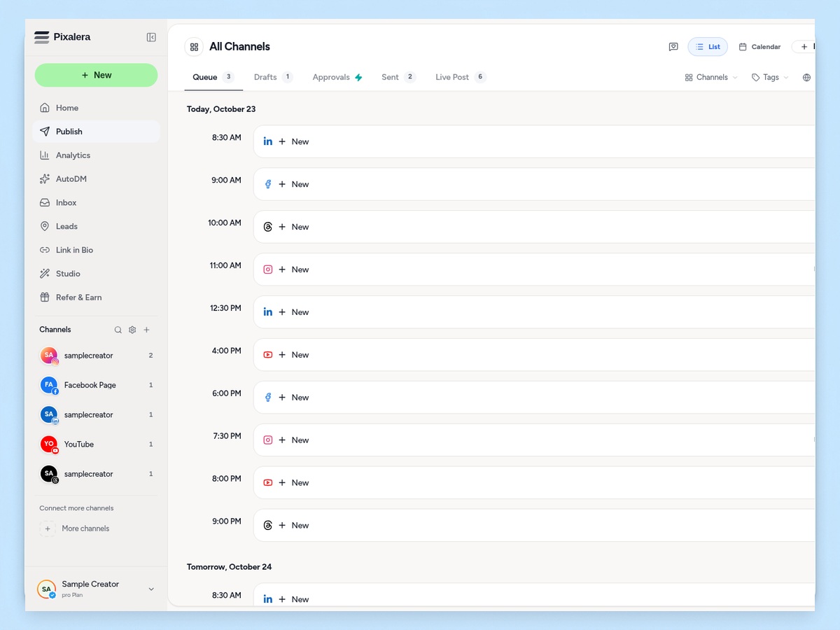Switch to the Live Post tab
The image size is (840, 630).
pos(461,77)
